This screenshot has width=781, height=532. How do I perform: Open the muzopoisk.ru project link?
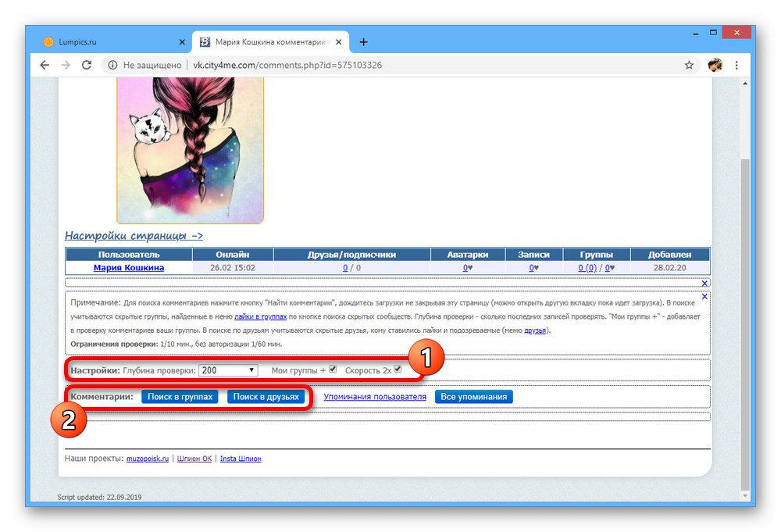(x=148, y=459)
